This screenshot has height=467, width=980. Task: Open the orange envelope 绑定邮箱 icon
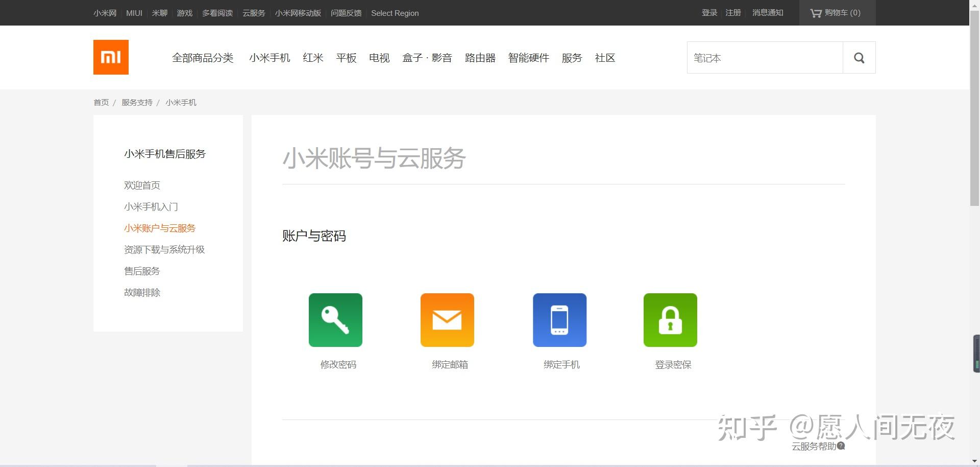447,320
